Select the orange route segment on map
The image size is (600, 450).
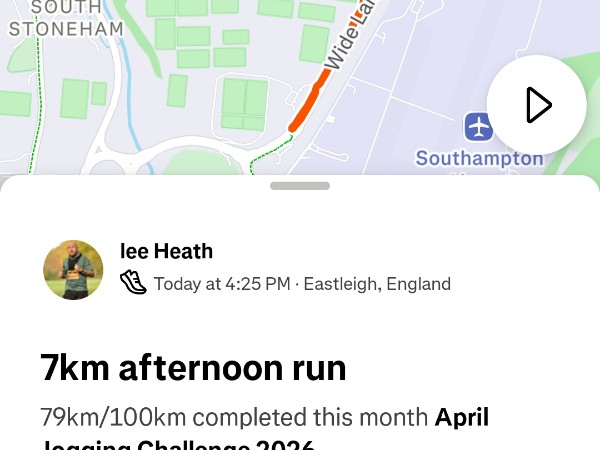(x=307, y=101)
